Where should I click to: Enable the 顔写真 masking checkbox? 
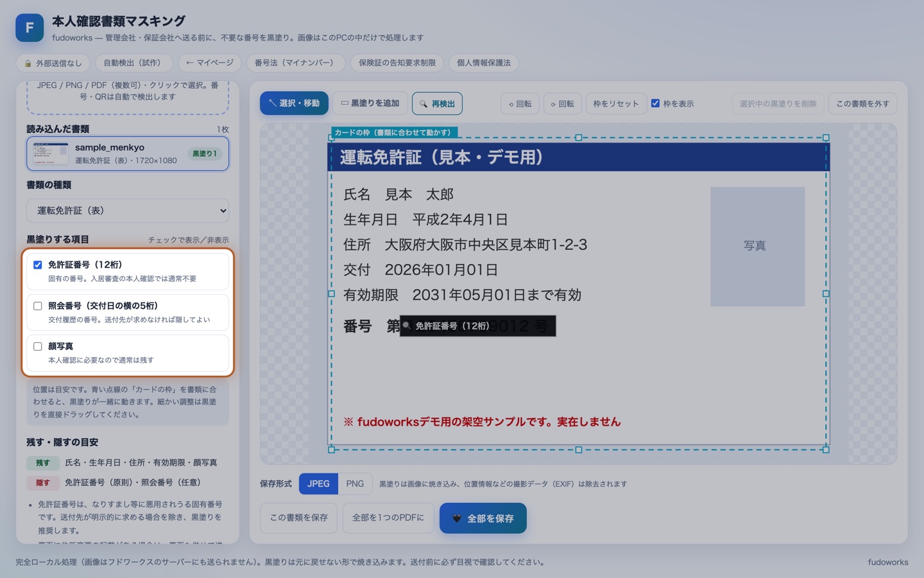[38, 346]
